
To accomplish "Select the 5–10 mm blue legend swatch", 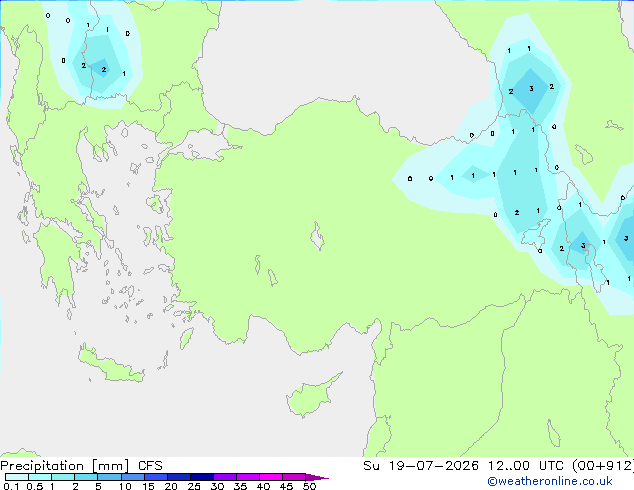I will tap(109, 477).
